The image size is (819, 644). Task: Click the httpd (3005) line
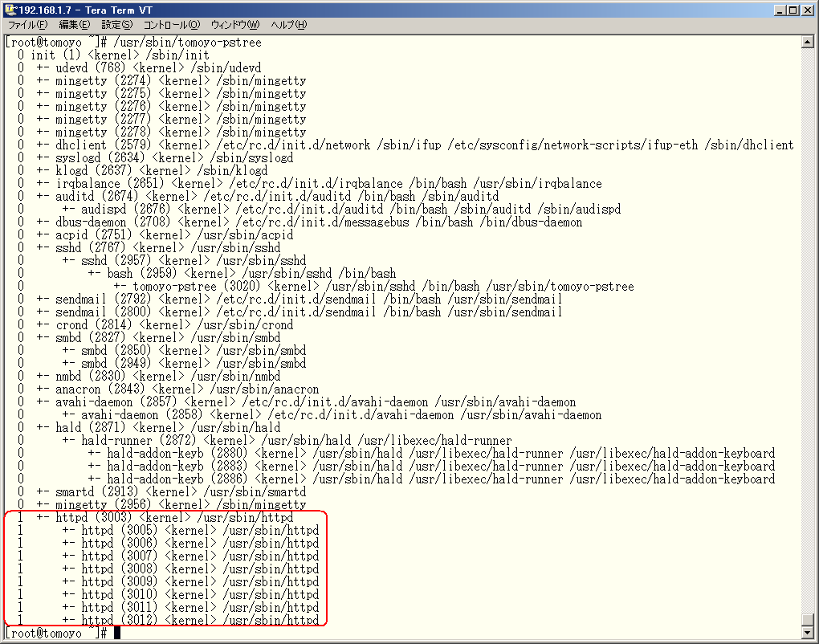pos(168,530)
